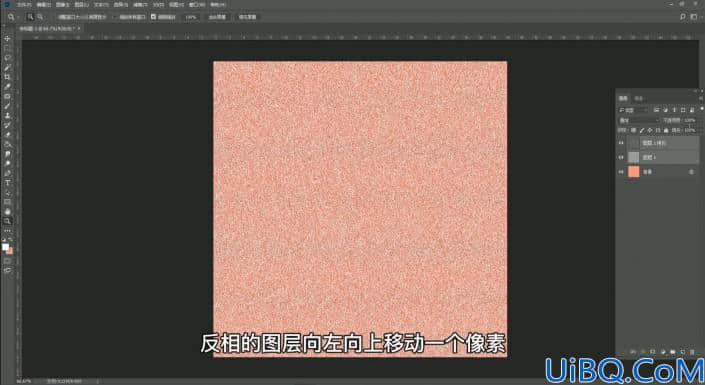This screenshot has height=385, width=705.
Task: Select the Rectangle shape tool
Action: click(x=7, y=202)
